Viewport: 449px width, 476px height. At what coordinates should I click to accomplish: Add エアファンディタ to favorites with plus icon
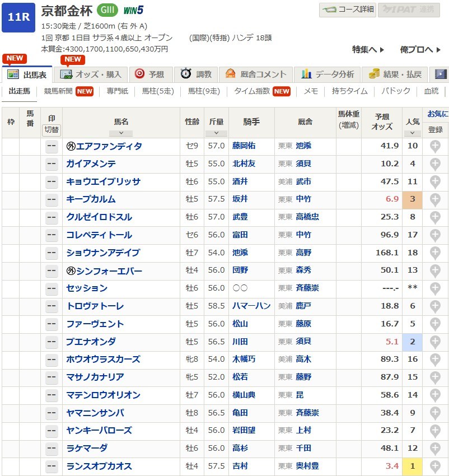pyautogui.click(x=435, y=146)
